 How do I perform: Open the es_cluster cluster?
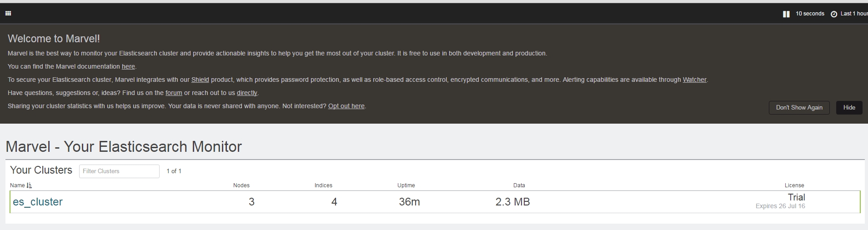38,202
